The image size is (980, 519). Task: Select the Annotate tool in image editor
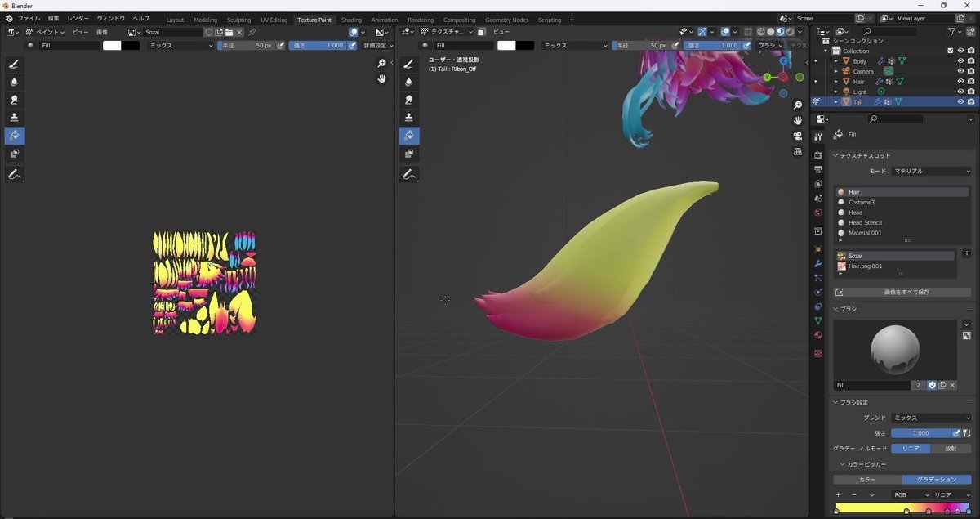(15, 174)
